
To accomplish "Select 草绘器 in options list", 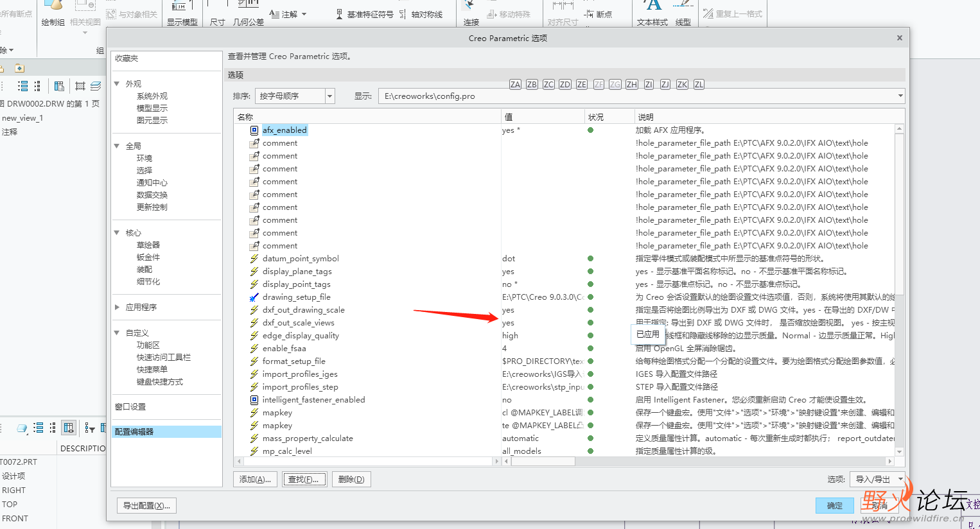I will [x=148, y=245].
